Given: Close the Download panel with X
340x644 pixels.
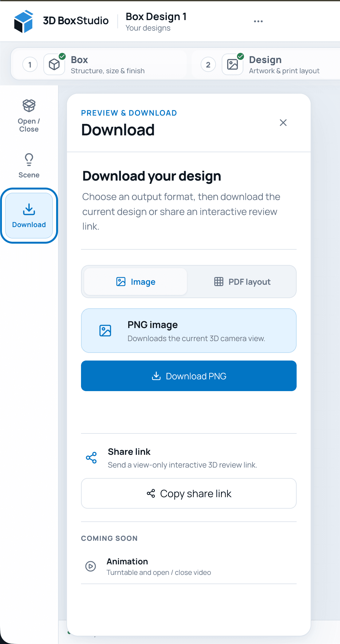Looking at the screenshot, I should tap(283, 123).
